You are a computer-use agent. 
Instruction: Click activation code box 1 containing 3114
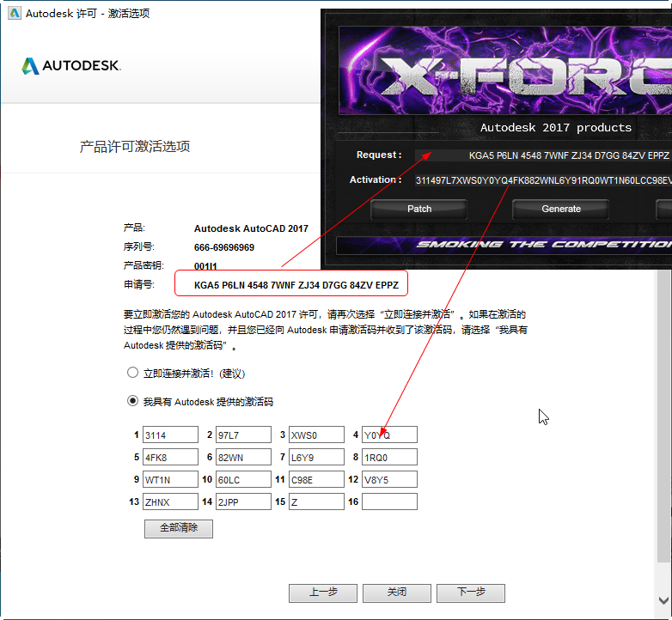point(170,435)
